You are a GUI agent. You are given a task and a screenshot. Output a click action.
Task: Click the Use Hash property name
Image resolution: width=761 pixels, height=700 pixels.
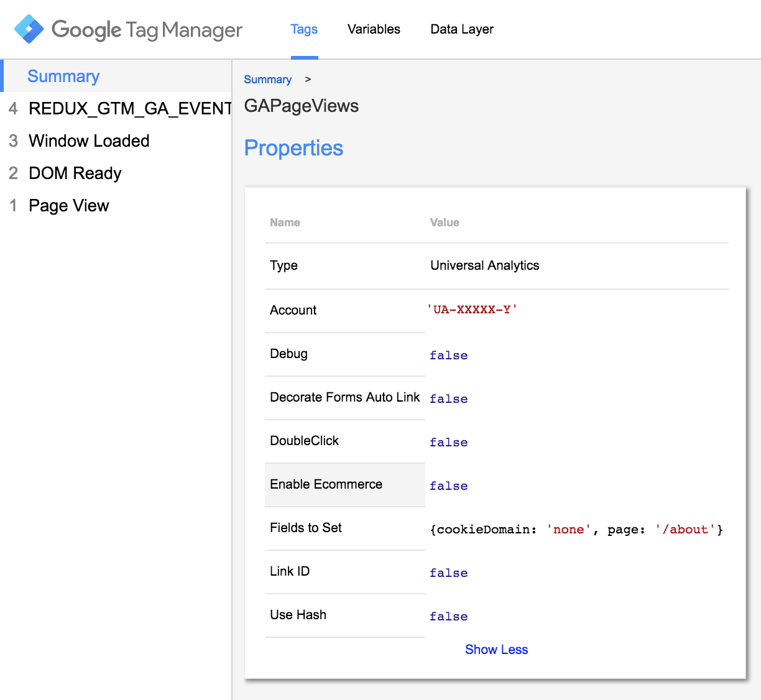coord(298,615)
